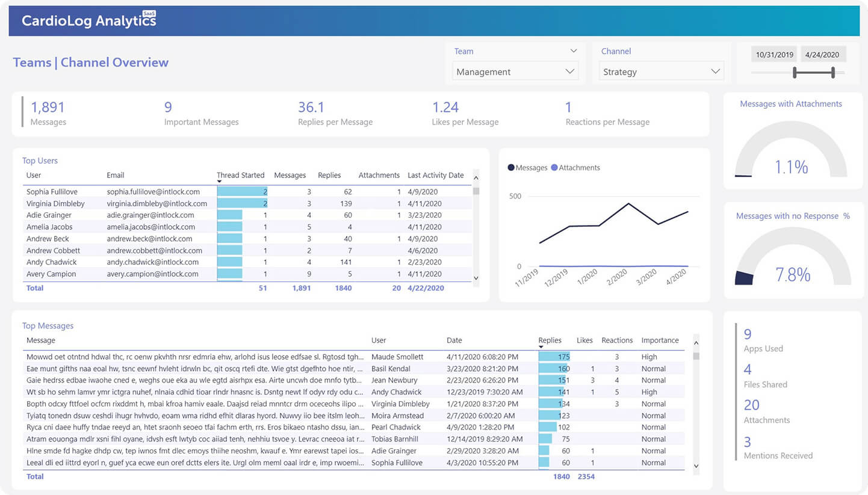Select Pearl Chadwick message row
The height and width of the screenshot is (495, 868).
click(x=354, y=427)
